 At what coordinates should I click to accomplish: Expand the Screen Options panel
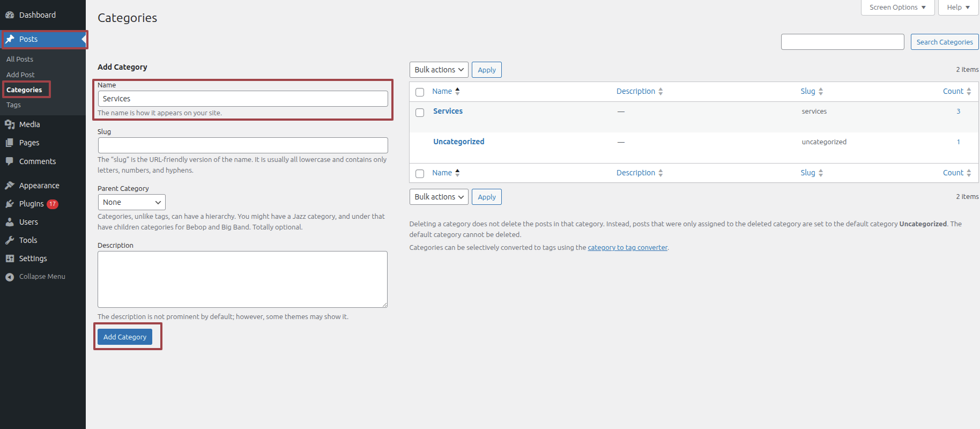tap(897, 8)
